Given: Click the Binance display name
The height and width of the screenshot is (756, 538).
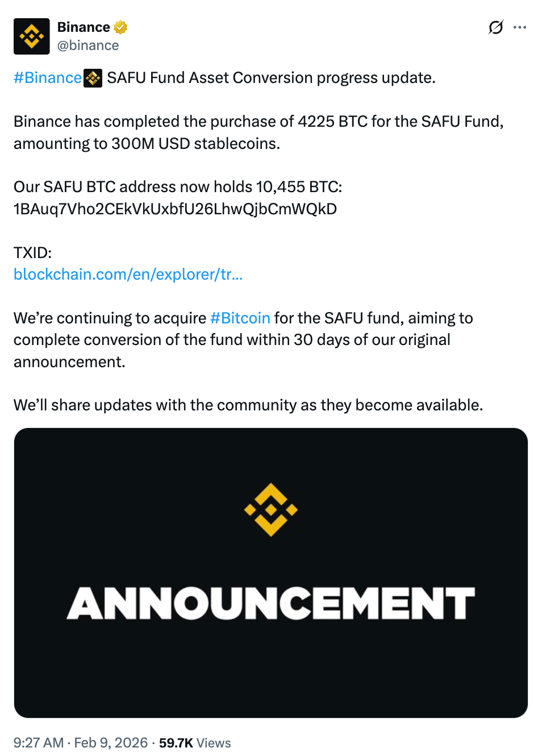Looking at the screenshot, I should pyautogui.click(x=82, y=27).
